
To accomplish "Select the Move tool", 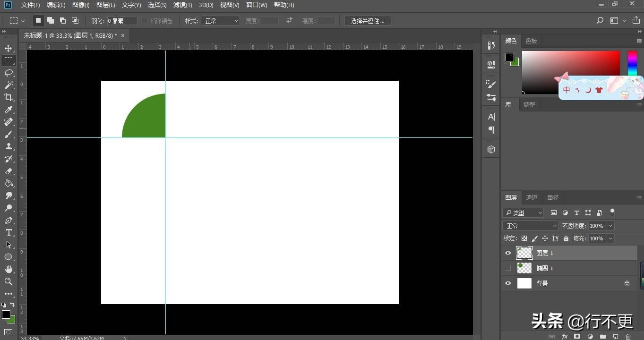I will (x=9, y=48).
